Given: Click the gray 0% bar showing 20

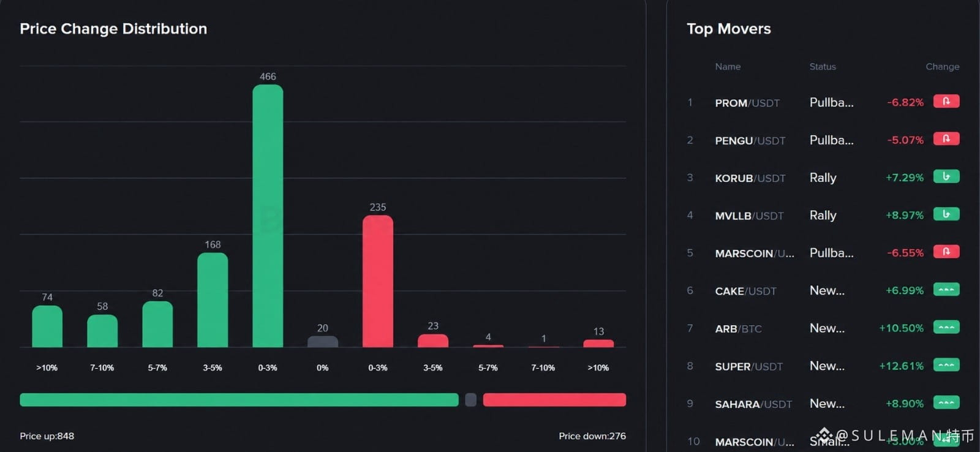Looking at the screenshot, I should pyautogui.click(x=323, y=342).
